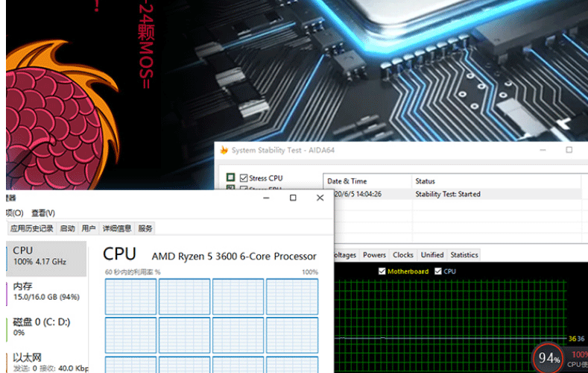Screen dimensions: 588x373
Task: Select the Stability Test: Started log row
Action: (447, 194)
